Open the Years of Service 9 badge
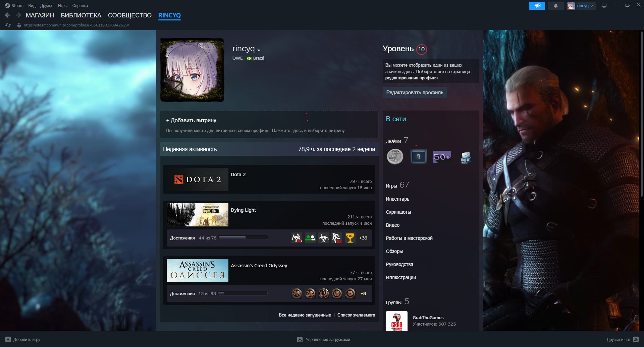Image resolution: width=644 pixels, height=347 pixels. coord(419,156)
